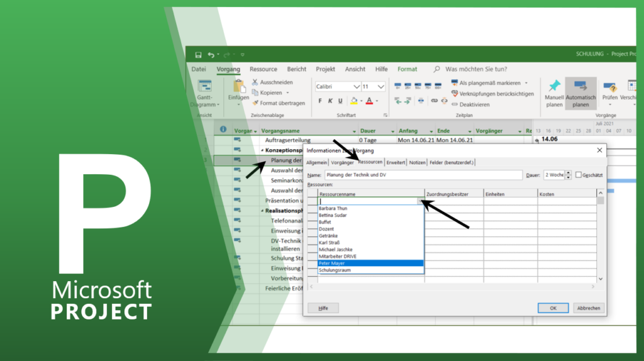This screenshot has width=644, height=361.
Task: Open the Erweitert tab in dialog
Action: [x=396, y=163]
